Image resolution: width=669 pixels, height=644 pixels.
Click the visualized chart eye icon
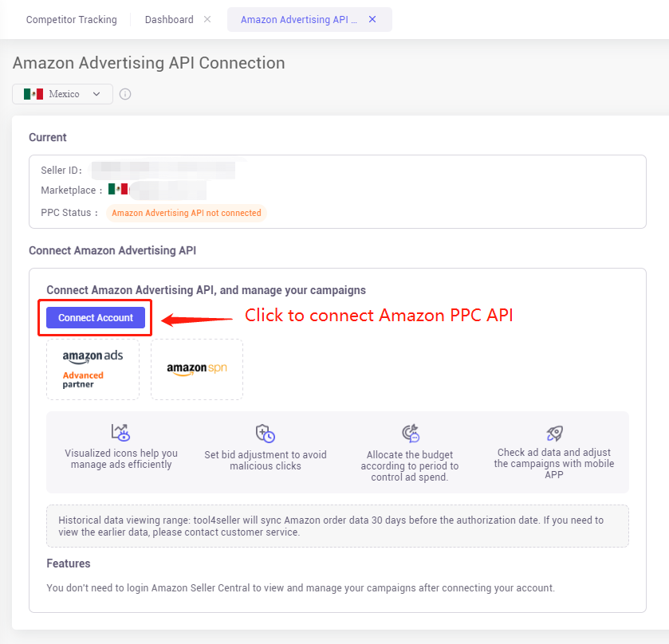click(120, 432)
